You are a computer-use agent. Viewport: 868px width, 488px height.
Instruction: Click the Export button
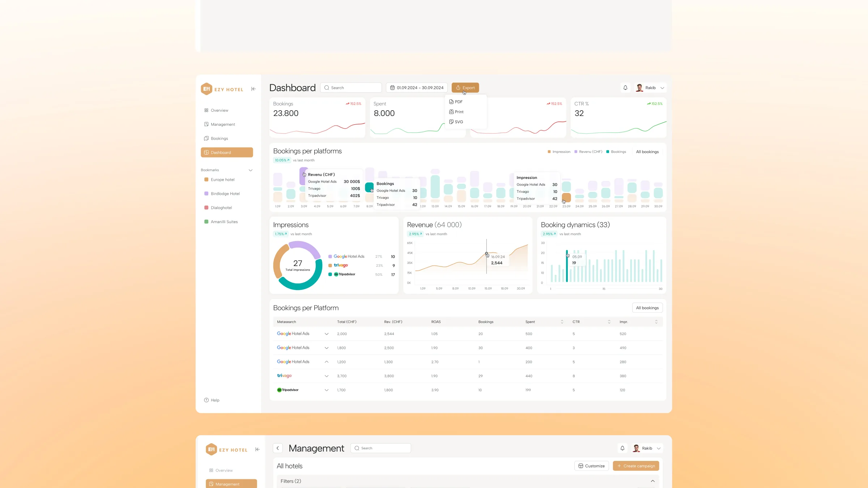465,88
